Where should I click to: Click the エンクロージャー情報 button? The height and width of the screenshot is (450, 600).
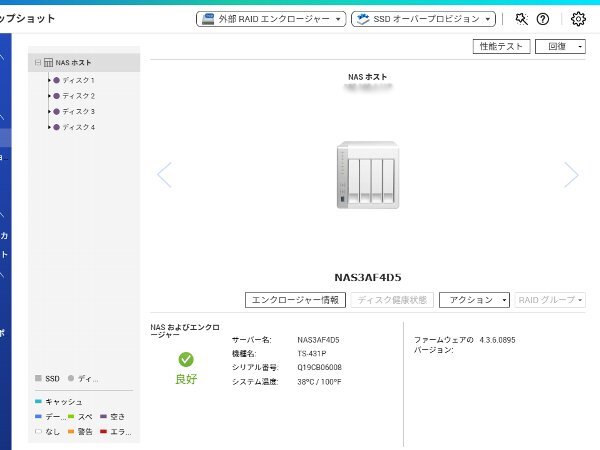[x=295, y=300]
